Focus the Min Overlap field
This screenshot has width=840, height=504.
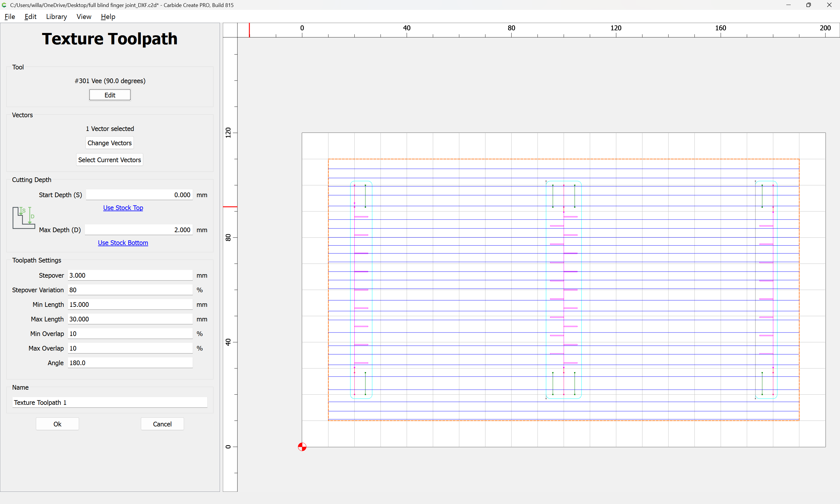tap(130, 334)
